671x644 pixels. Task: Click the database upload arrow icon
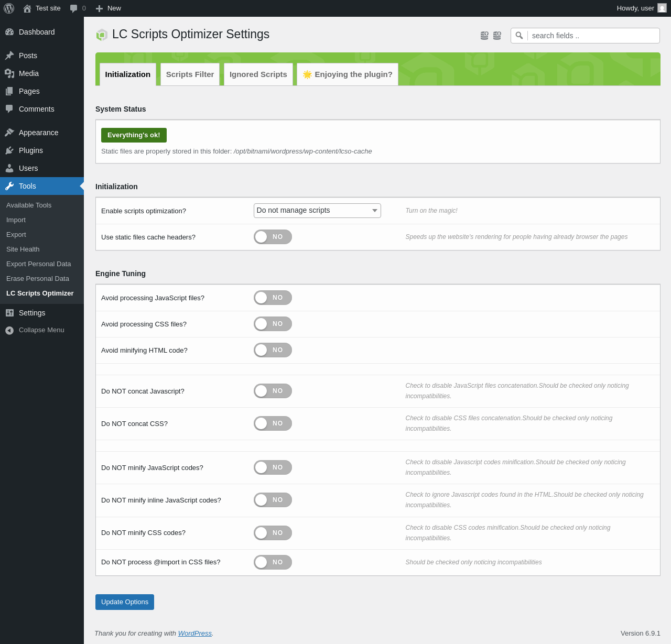click(x=484, y=36)
